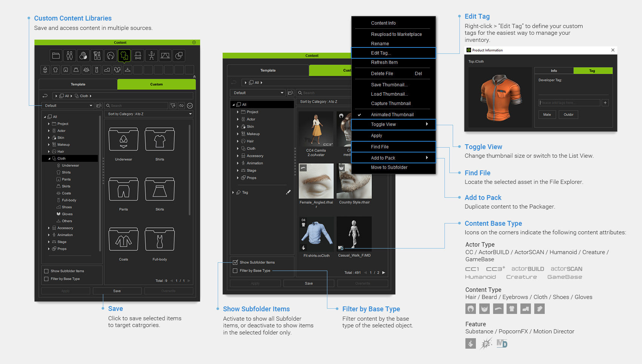
Task: Collapse the Cloth folder in tree
Action: 49,158
